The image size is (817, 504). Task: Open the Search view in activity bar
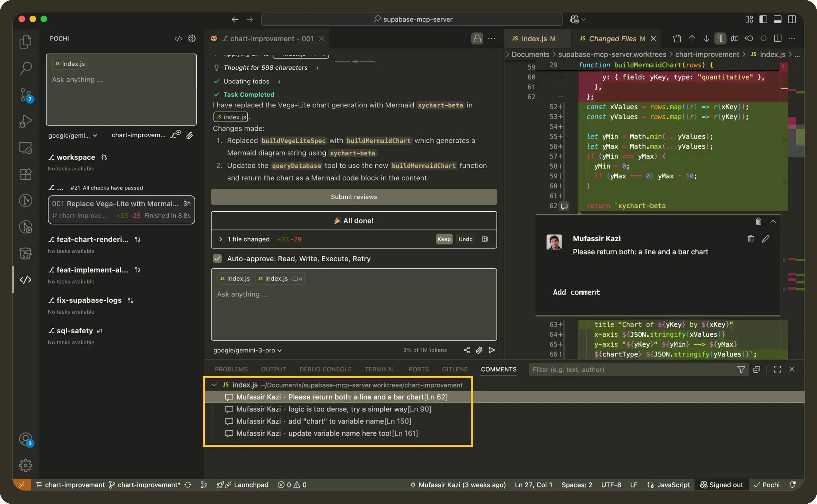[26, 68]
